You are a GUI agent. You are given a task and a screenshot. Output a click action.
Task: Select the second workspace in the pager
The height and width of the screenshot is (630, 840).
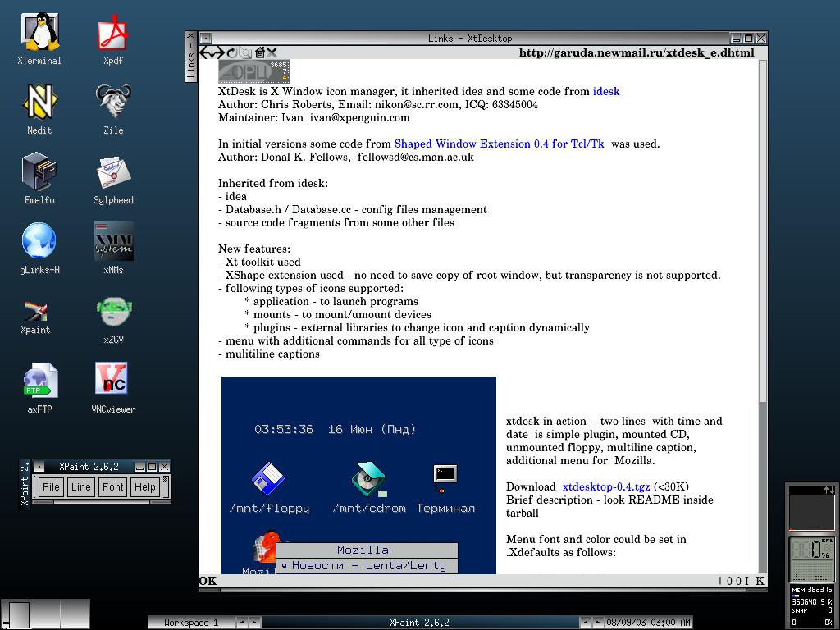click(45, 614)
